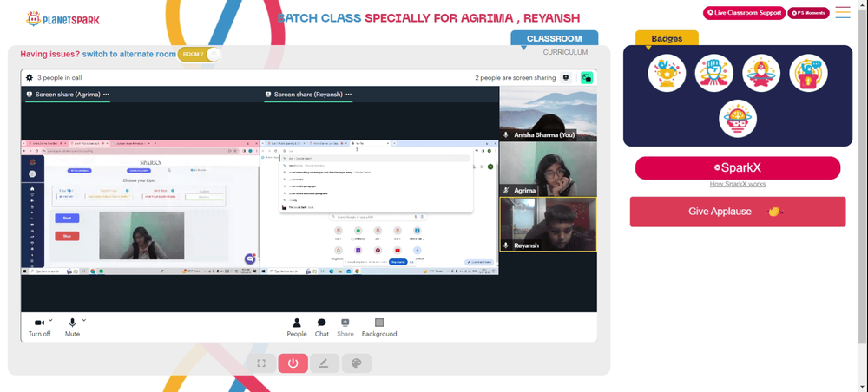Switch to the CURRICULUM tab

565,53
